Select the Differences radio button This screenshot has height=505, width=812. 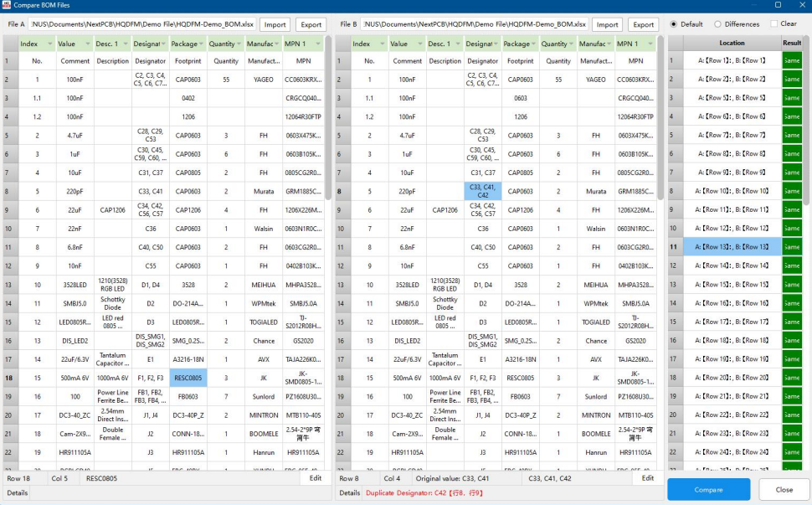[x=717, y=24]
